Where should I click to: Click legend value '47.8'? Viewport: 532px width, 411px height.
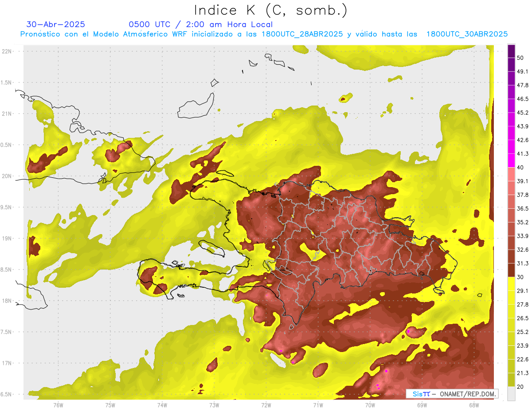pyautogui.click(x=523, y=85)
